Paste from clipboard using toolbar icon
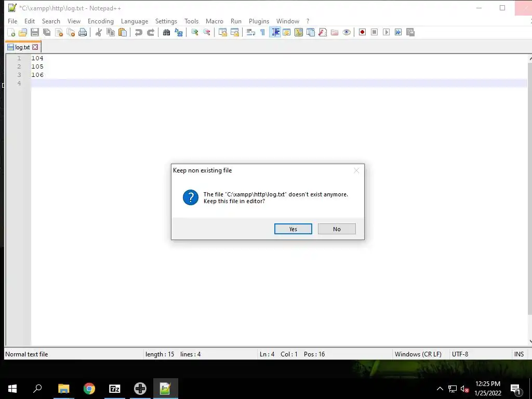 [x=123, y=32]
